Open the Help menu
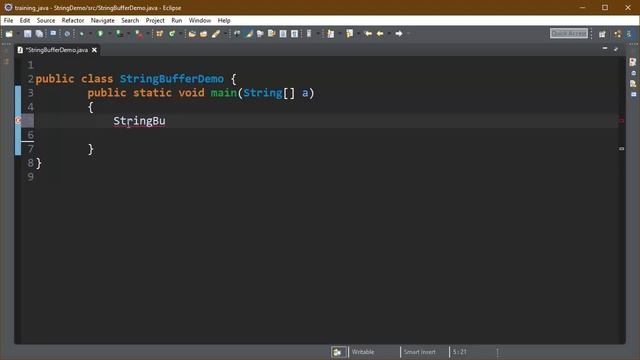The image size is (640, 360). click(224, 20)
